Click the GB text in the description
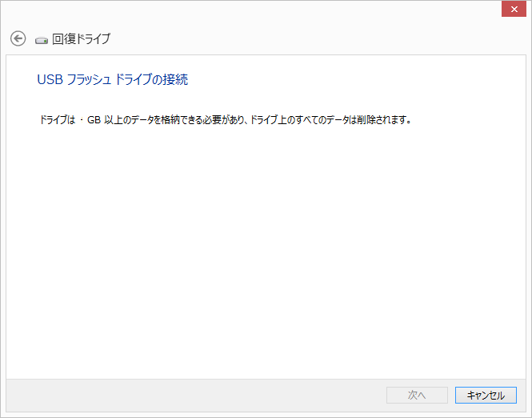The width and height of the screenshot is (532, 418). [94, 120]
